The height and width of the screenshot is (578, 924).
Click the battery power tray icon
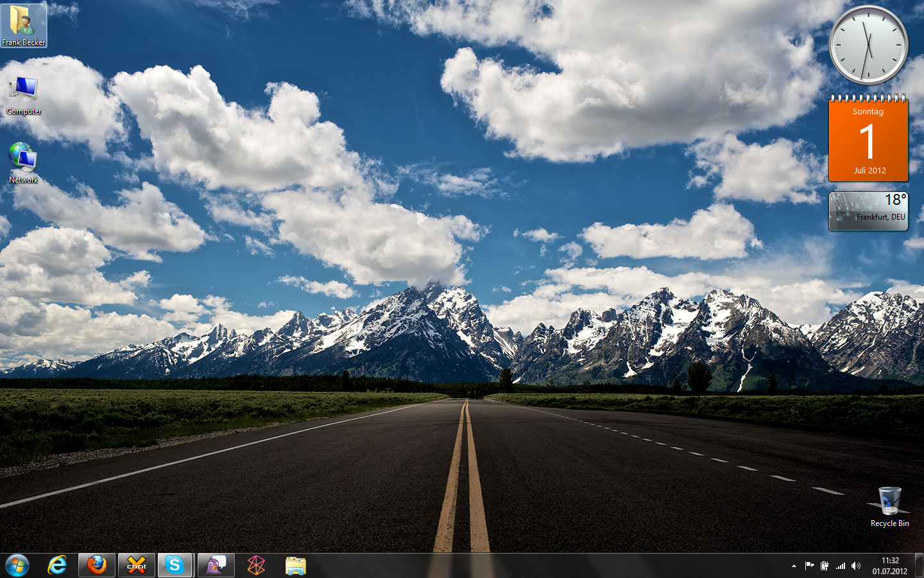825,566
